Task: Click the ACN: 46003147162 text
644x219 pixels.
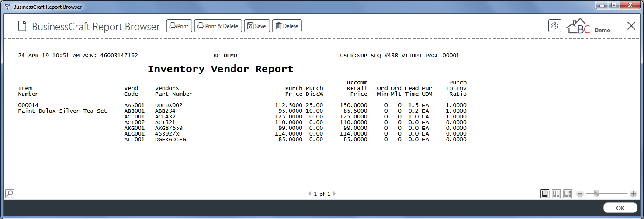Action: (111, 56)
